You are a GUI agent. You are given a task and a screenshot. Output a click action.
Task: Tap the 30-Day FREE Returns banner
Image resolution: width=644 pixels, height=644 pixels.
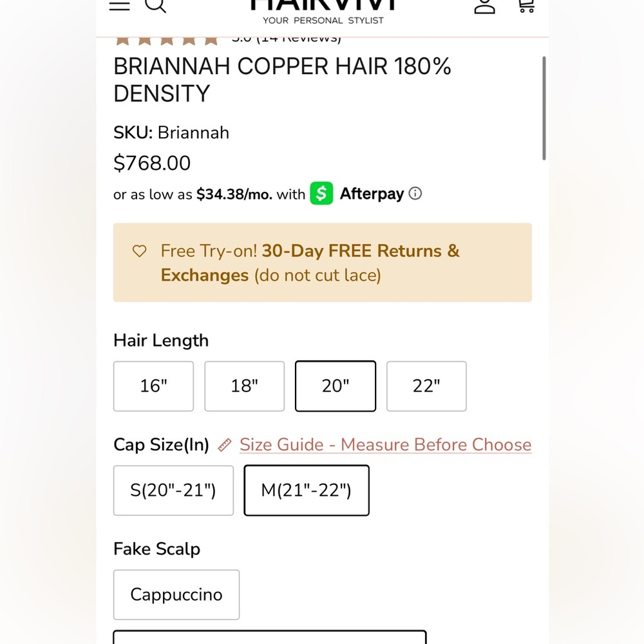click(x=323, y=263)
